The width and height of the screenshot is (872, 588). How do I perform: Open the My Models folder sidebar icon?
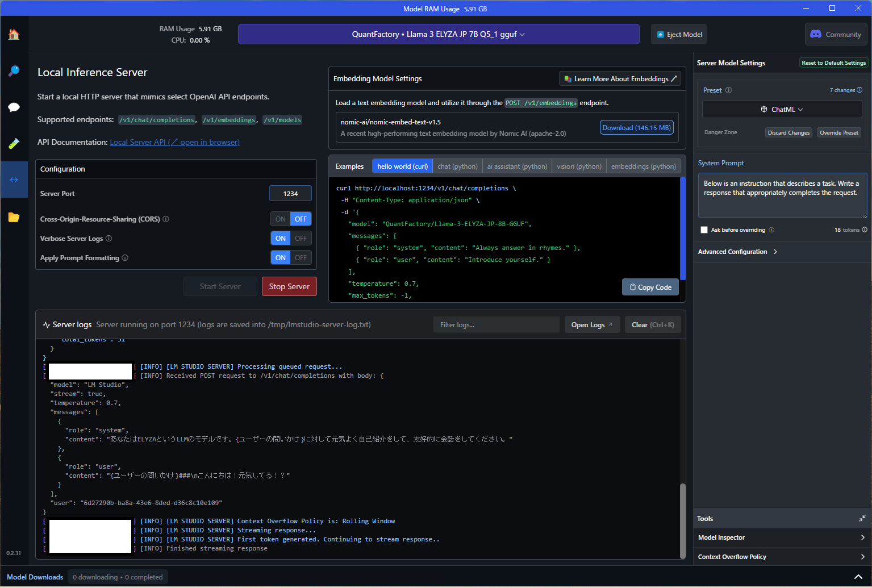pyautogui.click(x=14, y=217)
